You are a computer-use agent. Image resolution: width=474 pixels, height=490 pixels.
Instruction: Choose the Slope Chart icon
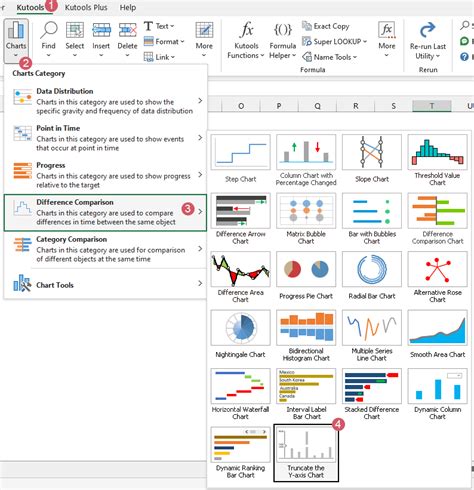click(372, 152)
